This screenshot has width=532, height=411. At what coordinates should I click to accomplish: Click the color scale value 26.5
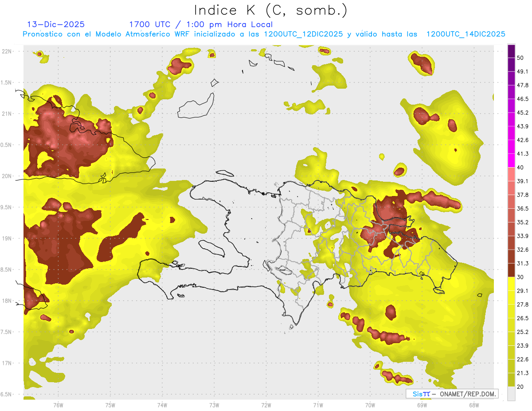(x=523, y=318)
